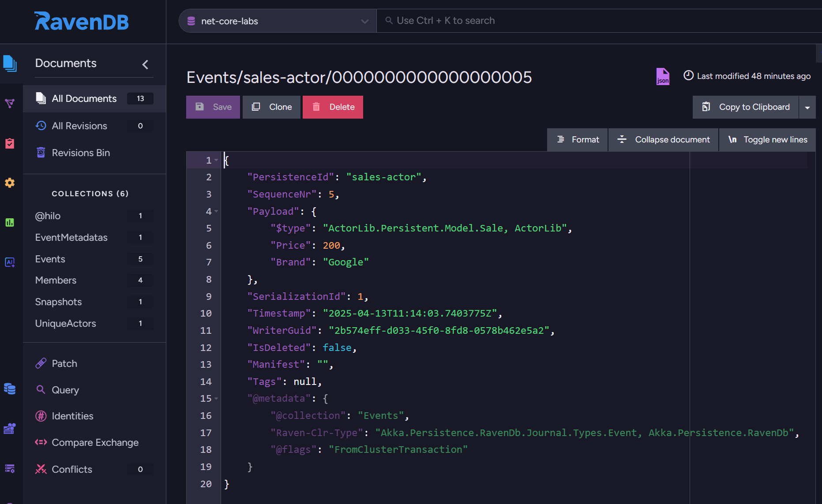
Task: Click the purple JSON file icon
Action: (x=662, y=76)
